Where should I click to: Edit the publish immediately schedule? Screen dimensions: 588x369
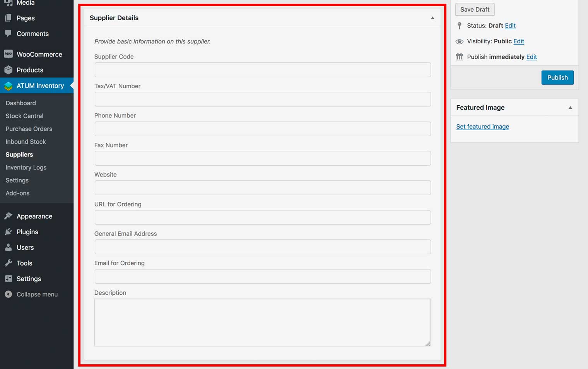531,57
